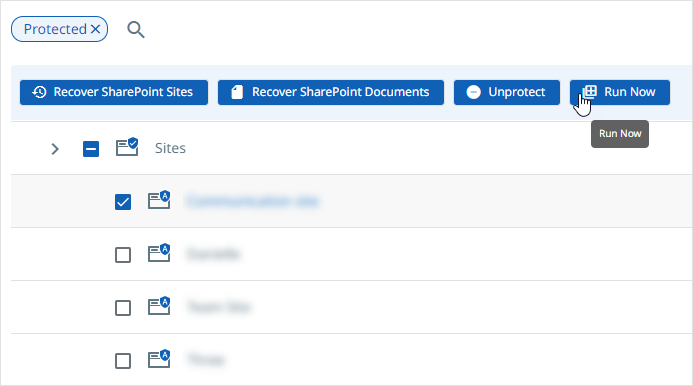The width and height of the screenshot is (693, 386).
Task: Open the blurred Communication site name
Action: pyautogui.click(x=252, y=201)
